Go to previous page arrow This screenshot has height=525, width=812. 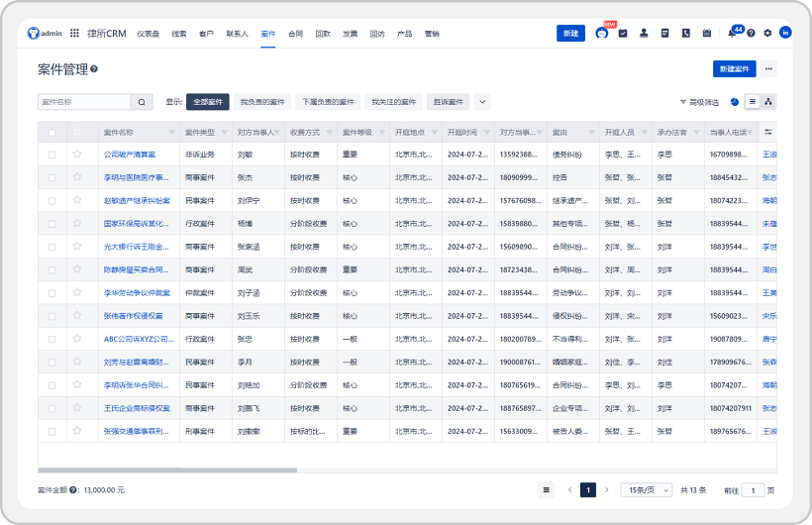570,489
